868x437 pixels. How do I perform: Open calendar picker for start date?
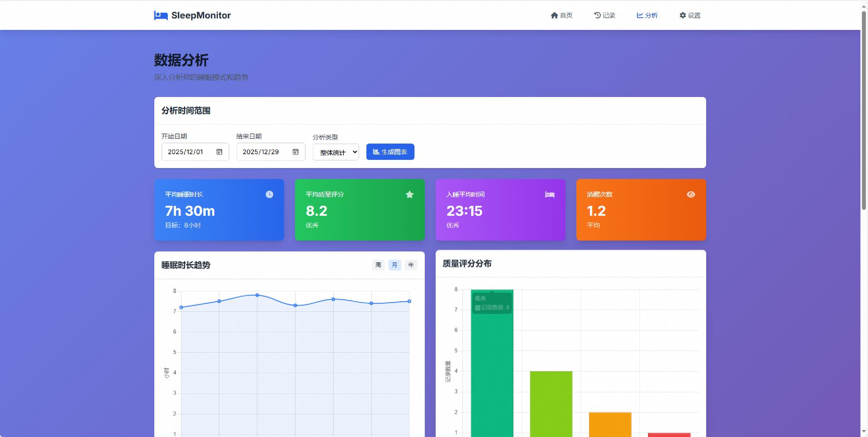coord(219,152)
